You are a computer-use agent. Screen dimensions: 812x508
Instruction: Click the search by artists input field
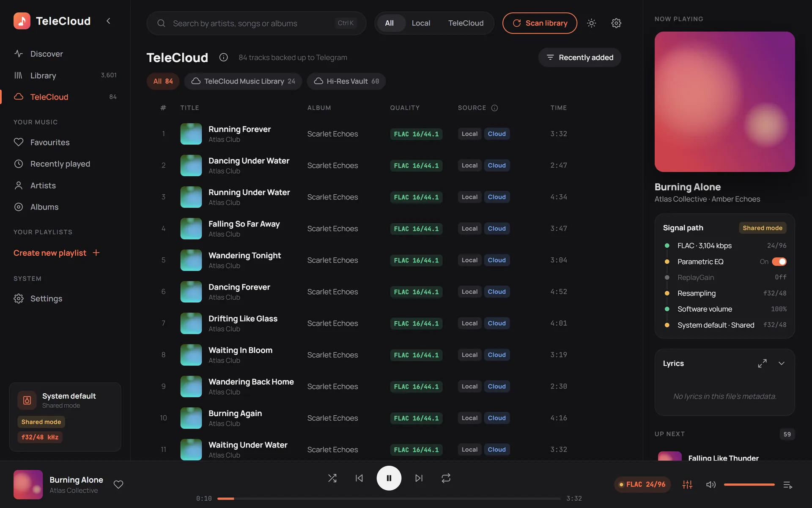tap(256, 23)
